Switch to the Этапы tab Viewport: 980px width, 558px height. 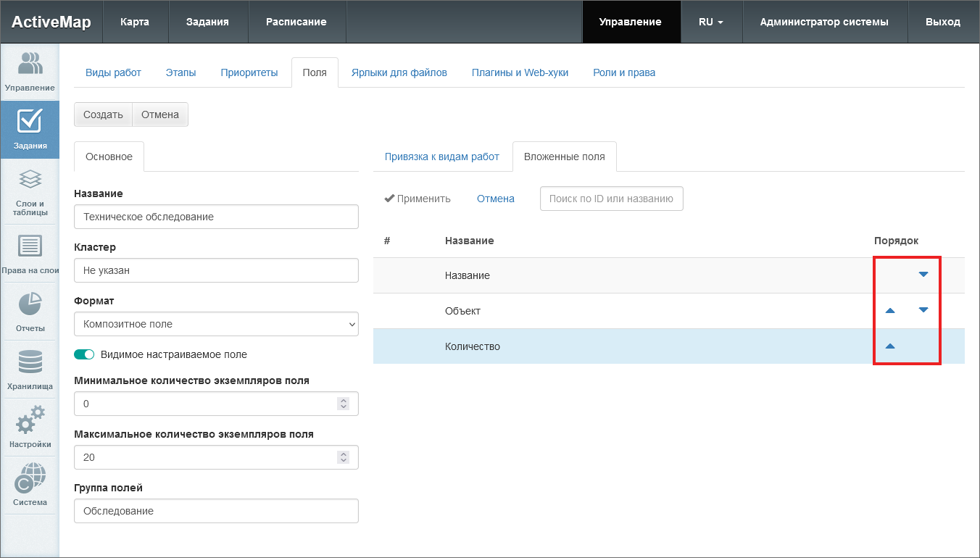[x=180, y=72]
